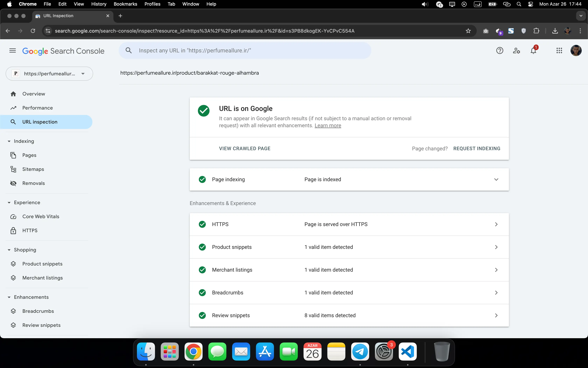Open Merchant listings result row chevron
This screenshot has height=368, width=588.
pos(496,270)
